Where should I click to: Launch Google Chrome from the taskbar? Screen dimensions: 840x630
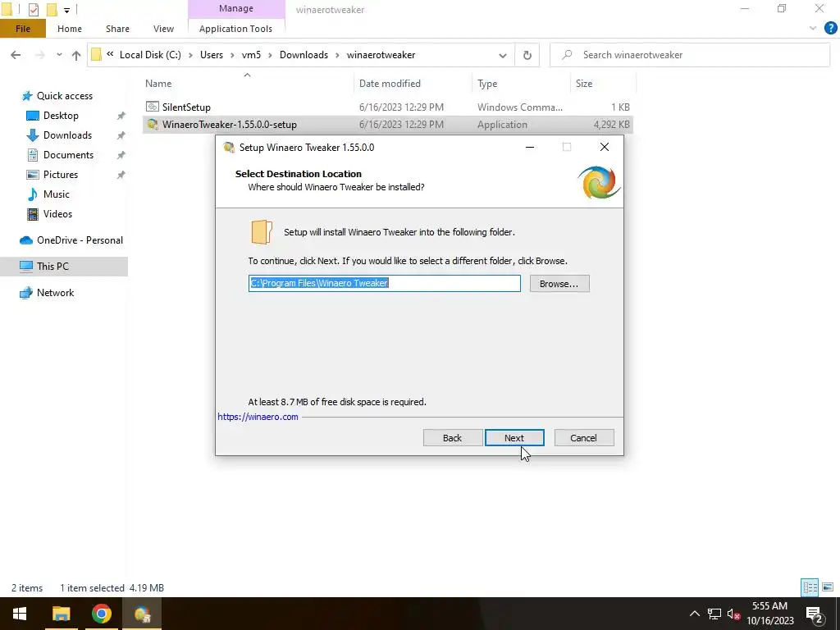pyautogui.click(x=101, y=614)
